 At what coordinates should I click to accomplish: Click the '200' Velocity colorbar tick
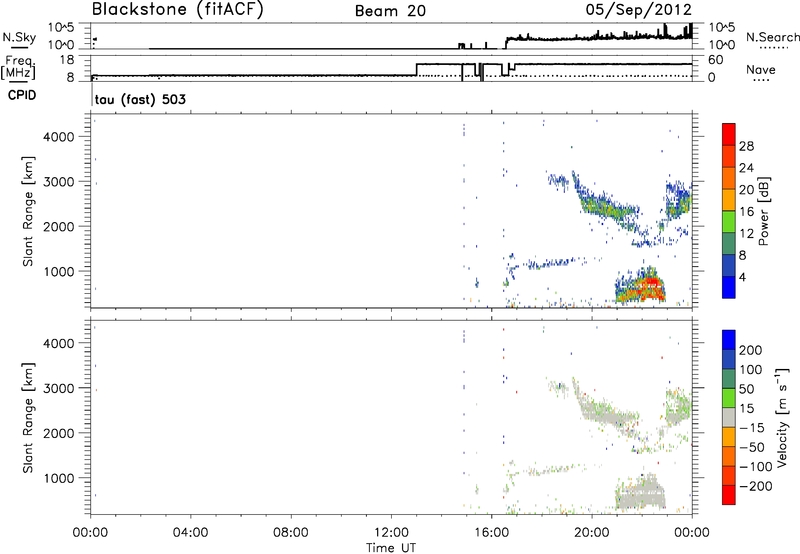pos(751,350)
